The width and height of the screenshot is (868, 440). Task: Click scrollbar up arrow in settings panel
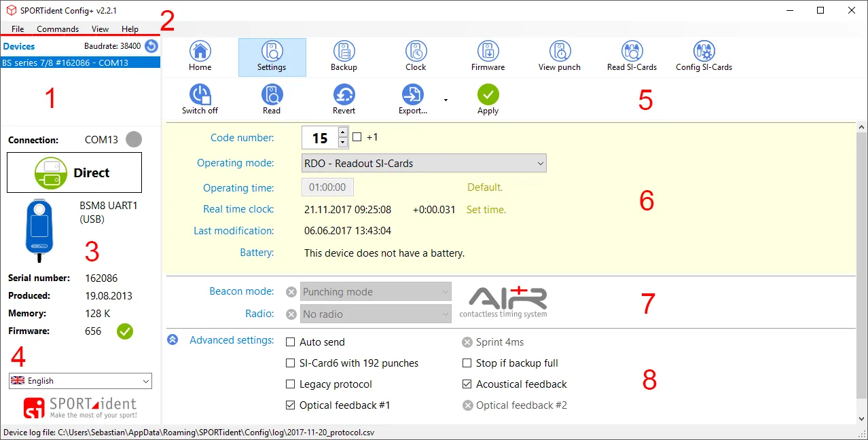862,127
